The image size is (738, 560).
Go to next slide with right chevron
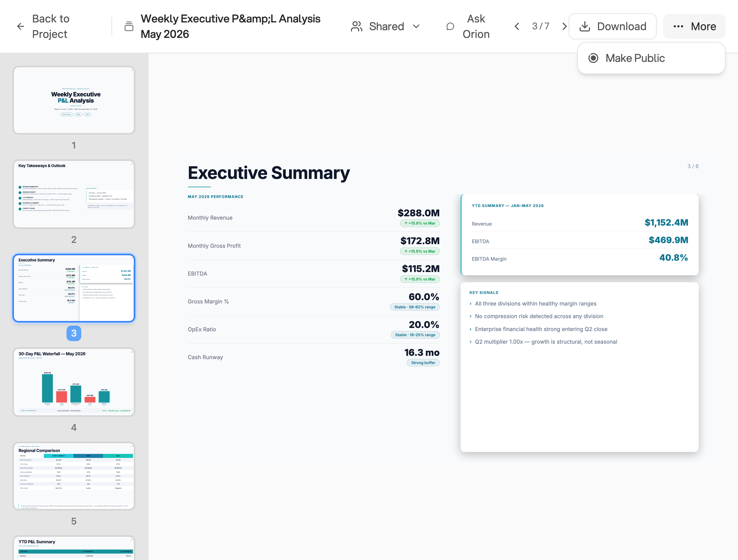coord(564,26)
